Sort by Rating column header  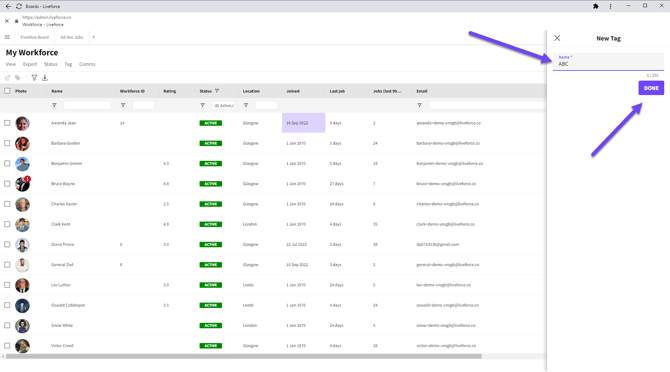coord(170,91)
